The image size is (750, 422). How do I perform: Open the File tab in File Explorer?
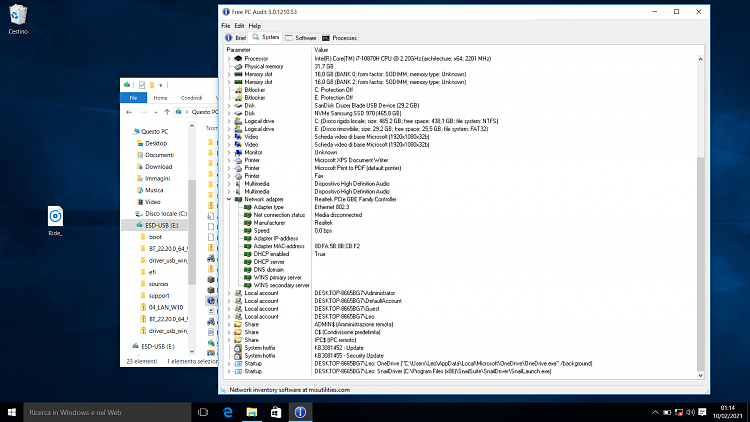[133, 98]
